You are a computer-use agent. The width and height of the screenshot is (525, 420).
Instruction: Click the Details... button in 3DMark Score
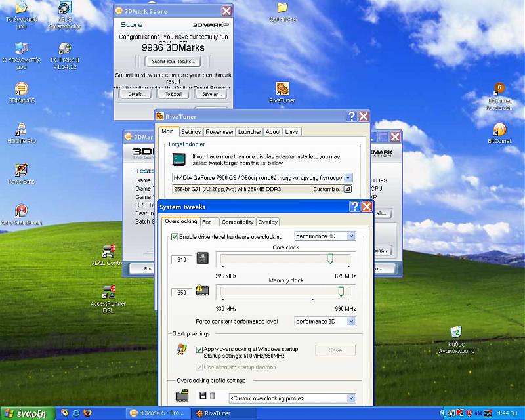(136, 94)
